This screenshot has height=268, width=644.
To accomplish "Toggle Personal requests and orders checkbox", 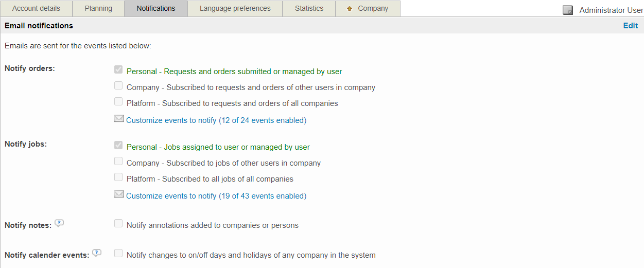I will 118,70.
